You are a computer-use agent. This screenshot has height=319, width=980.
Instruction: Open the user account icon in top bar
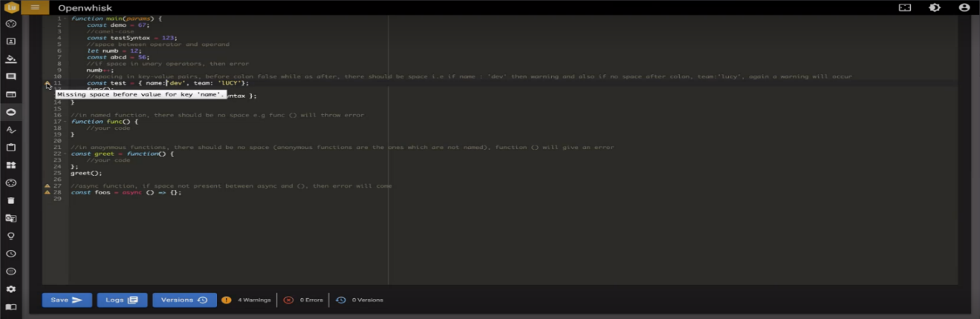[964, 7]
